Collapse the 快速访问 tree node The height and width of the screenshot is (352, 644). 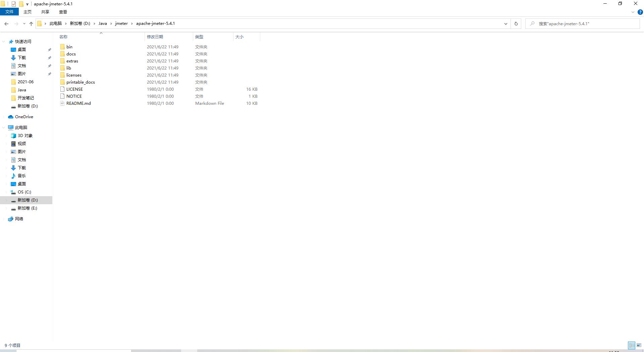pyautogui.click(x=4, y=42)
